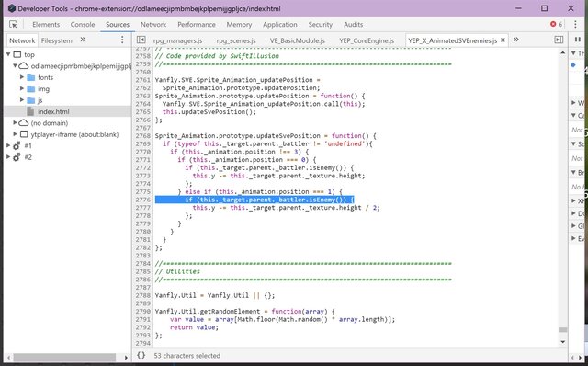Screen dimensions: 588x366
Task: Click line number 2768 in the gutter
Action: coord(143,135)
